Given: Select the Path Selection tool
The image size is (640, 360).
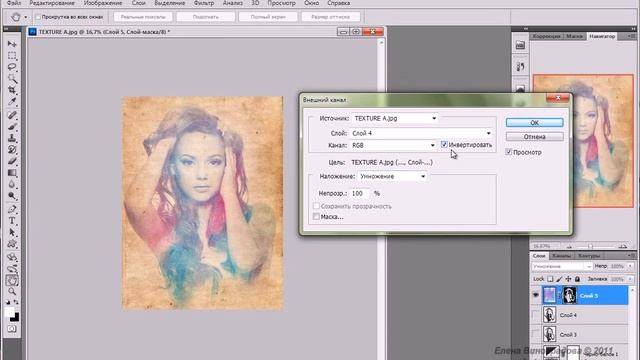Looking at the screenshot, I should click(x=12, y=233).
